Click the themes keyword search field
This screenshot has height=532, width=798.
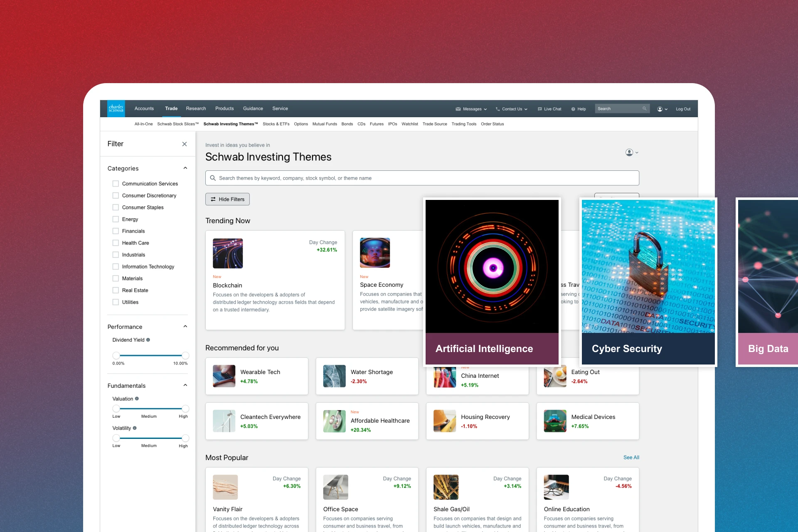click(x=422, y=178)
